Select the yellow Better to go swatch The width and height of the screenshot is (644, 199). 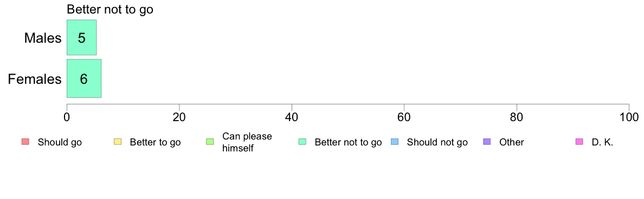pos(117,142)
